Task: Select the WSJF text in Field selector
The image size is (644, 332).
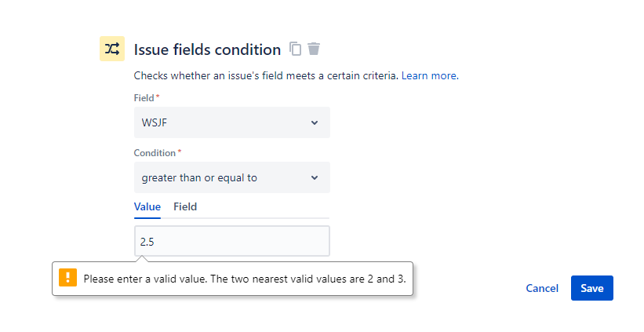Action: [155, 122]
